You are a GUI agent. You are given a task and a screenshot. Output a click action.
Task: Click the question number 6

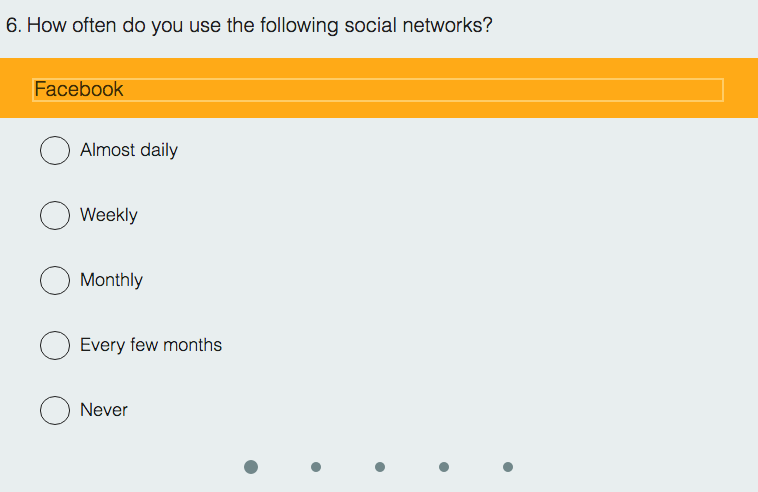pos(12,25)
